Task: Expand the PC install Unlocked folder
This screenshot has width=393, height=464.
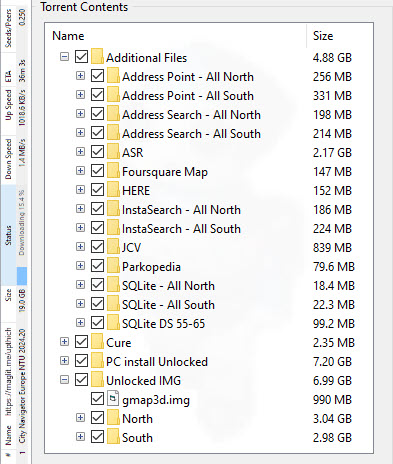Action: pyautogui.click(x=64, y=361)
